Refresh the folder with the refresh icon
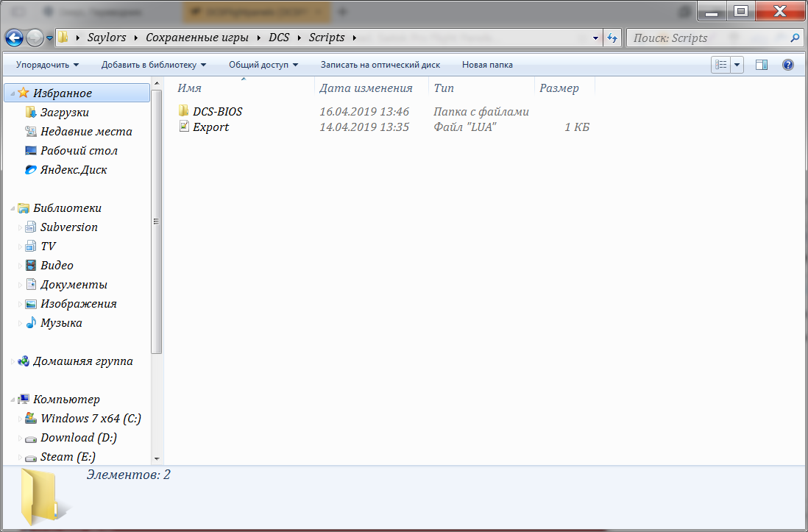The height and width of the screenshot is (532, 808). coord(612,38)
